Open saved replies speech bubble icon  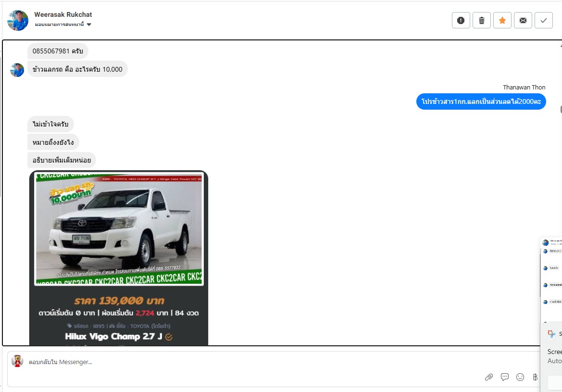505,377
